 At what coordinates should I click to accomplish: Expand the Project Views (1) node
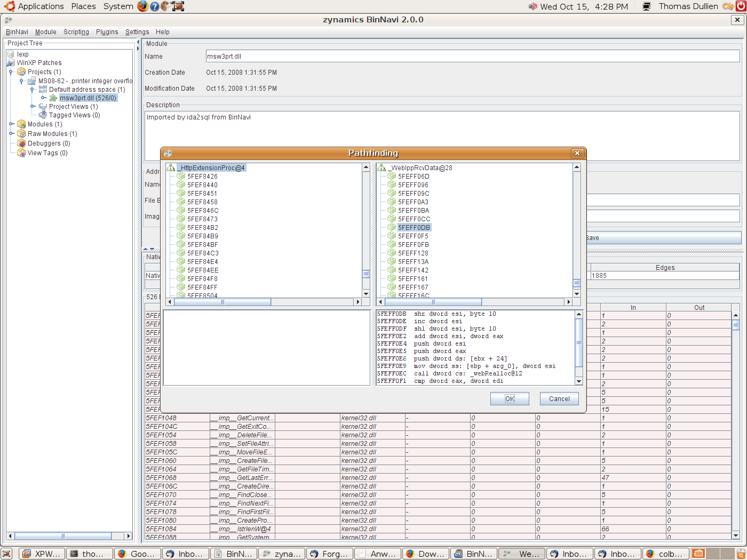(33, 107)
